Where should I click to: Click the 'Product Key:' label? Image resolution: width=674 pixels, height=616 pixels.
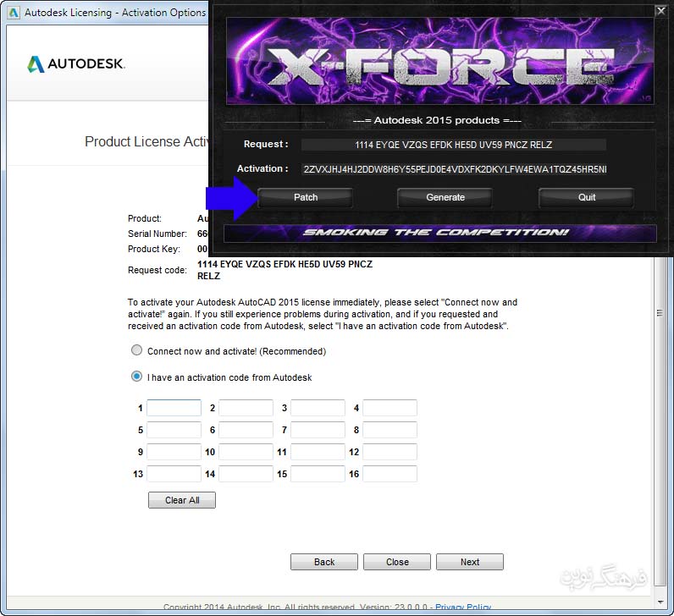pyautogui.click(x=154, y=249)
